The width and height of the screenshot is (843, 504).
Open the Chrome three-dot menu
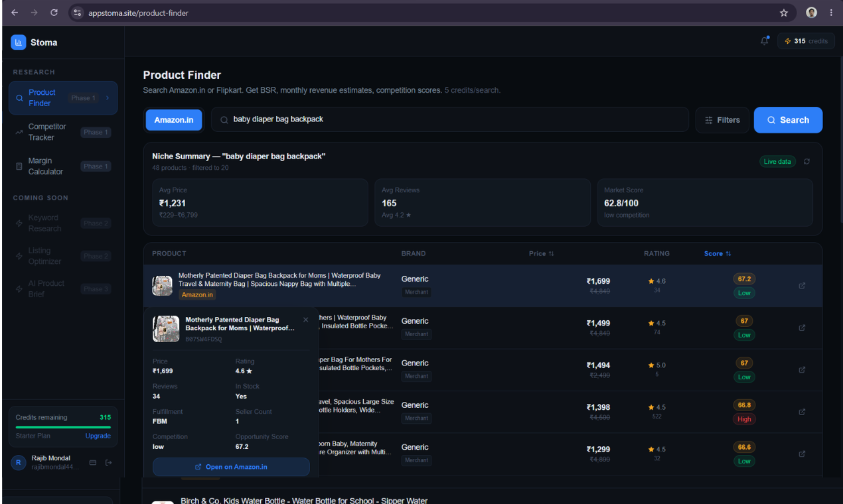[x=831, y=13]
